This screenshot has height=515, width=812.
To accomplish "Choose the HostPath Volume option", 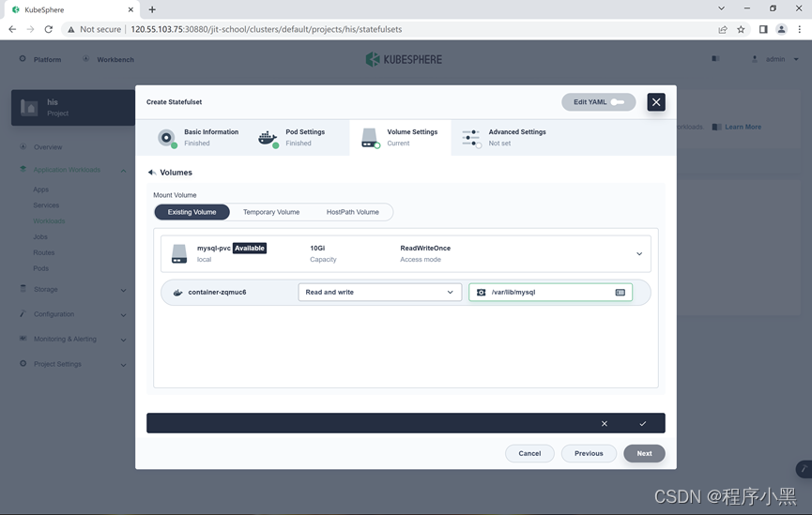I will pos(353,212).
